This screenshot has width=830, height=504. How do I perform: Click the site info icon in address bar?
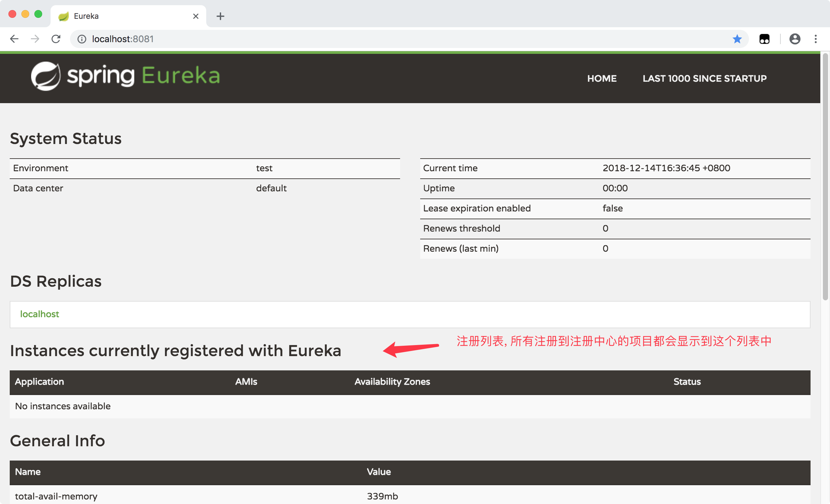click(81, 39)
